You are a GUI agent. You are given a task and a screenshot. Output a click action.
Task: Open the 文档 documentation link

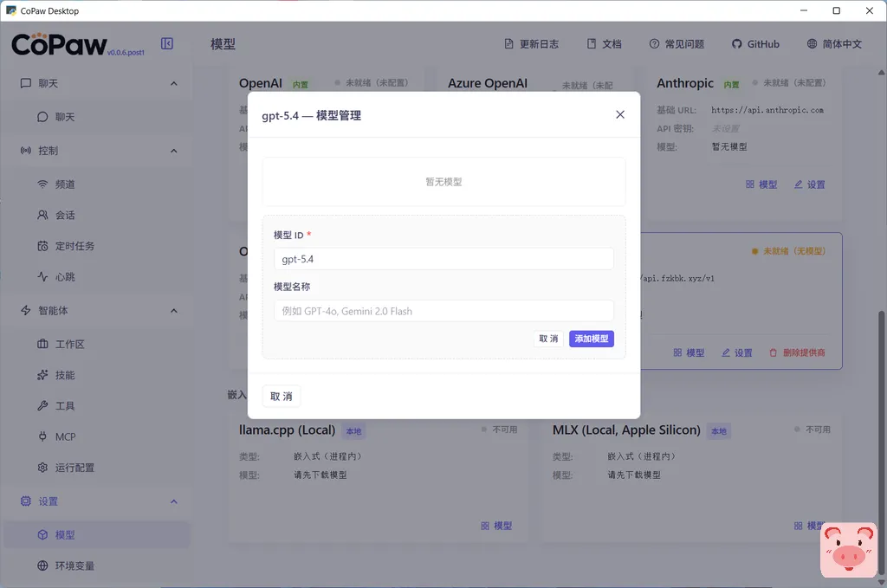pyautogui.click(x=604, y=44)
